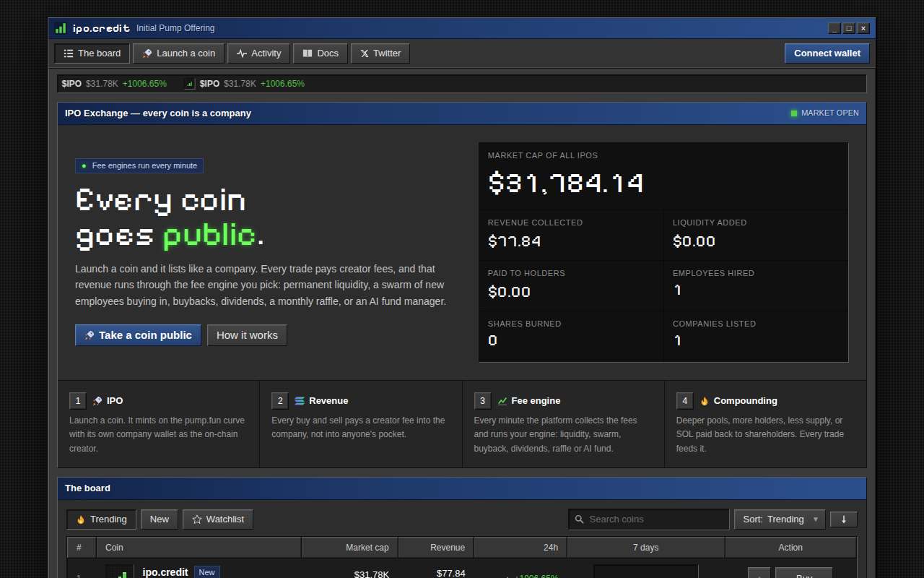Click the green MARKET OPEN status indicator
Viewport: 924px width, 578px height.
824,113
